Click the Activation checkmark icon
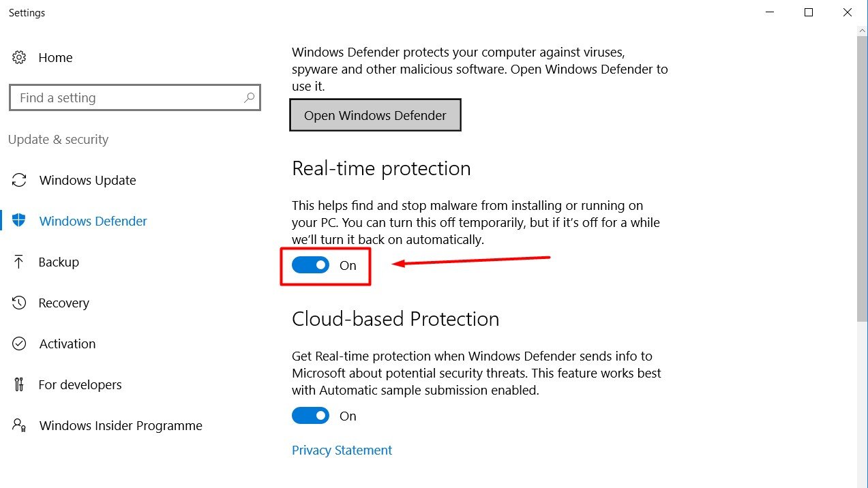This screenshot has width=868, height=488. coord(18,344)
